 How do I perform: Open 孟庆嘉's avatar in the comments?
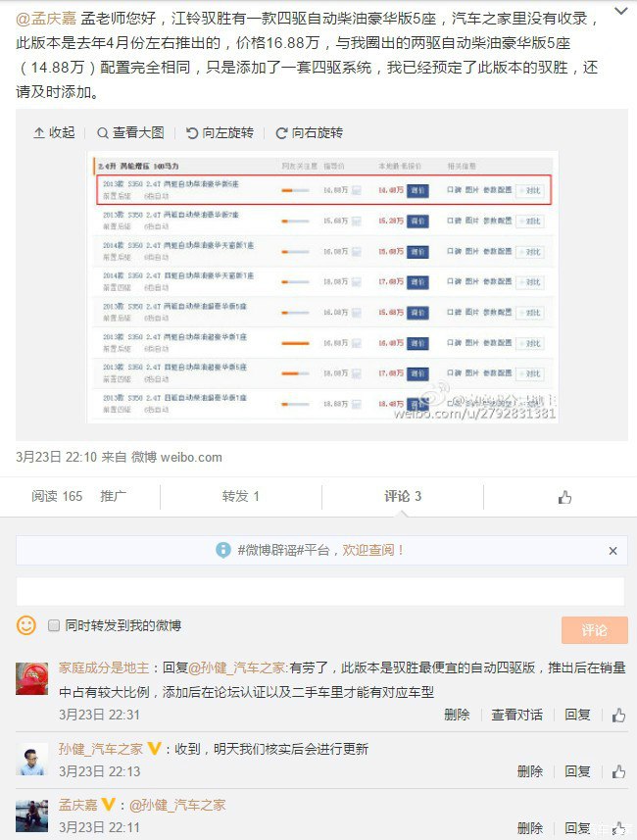(x=31, y=815)
